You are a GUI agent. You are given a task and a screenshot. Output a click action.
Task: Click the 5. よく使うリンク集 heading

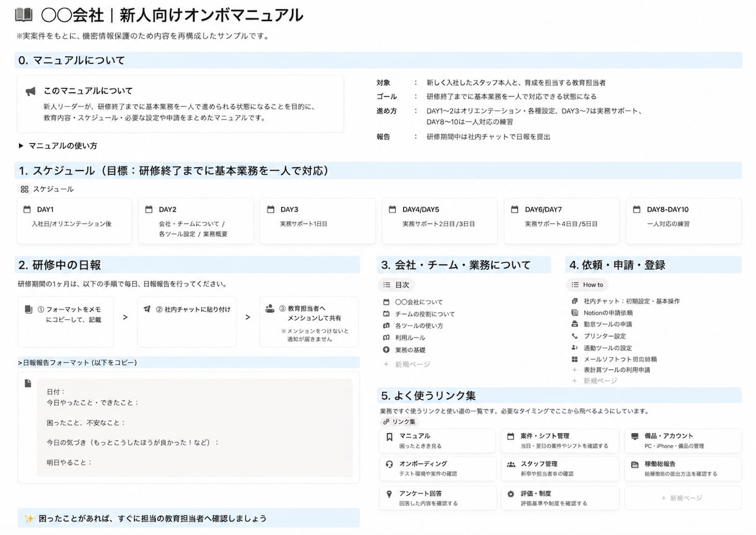[x=428, y=396]
